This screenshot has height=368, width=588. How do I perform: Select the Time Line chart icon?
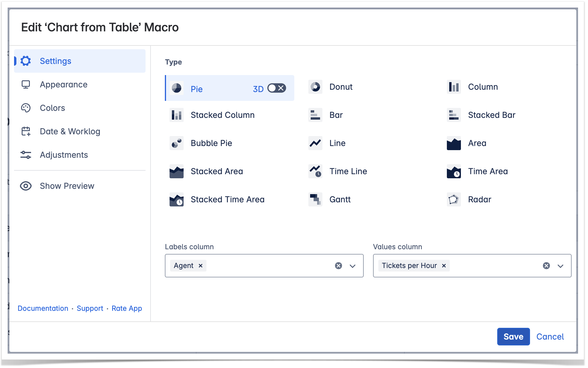tap(315, 172)
